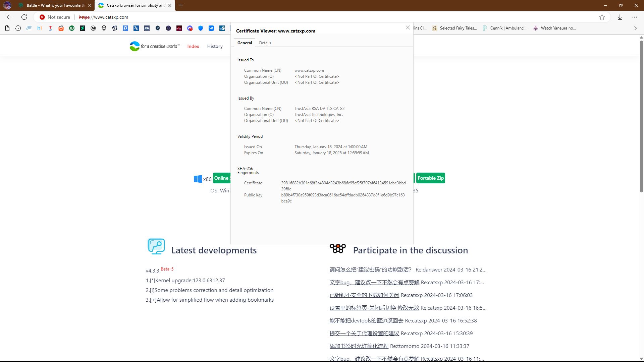Open the blue shield bookmark icon
This screenshot has height=362, width=644.
pyautogui.click(x=201, y=28)
